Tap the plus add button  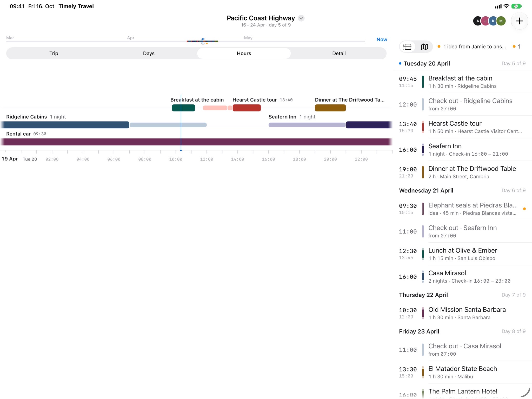coord(519,21)
